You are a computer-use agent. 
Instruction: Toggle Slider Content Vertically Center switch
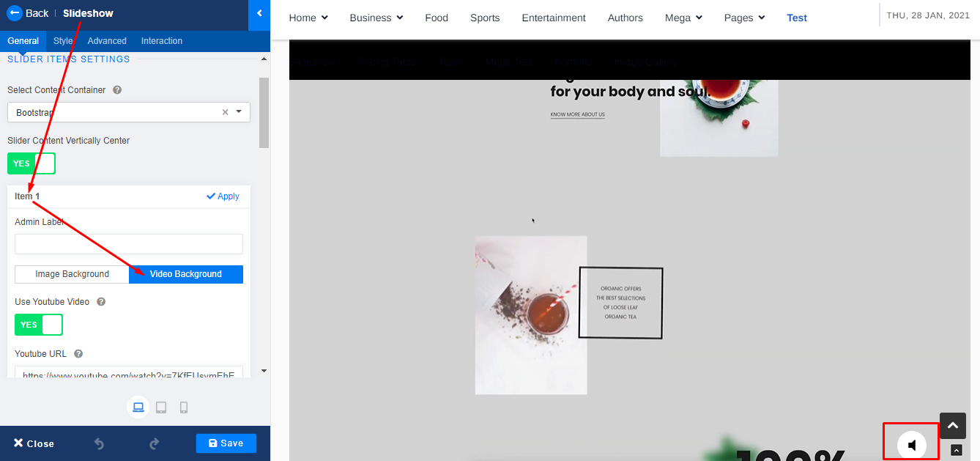31,163
